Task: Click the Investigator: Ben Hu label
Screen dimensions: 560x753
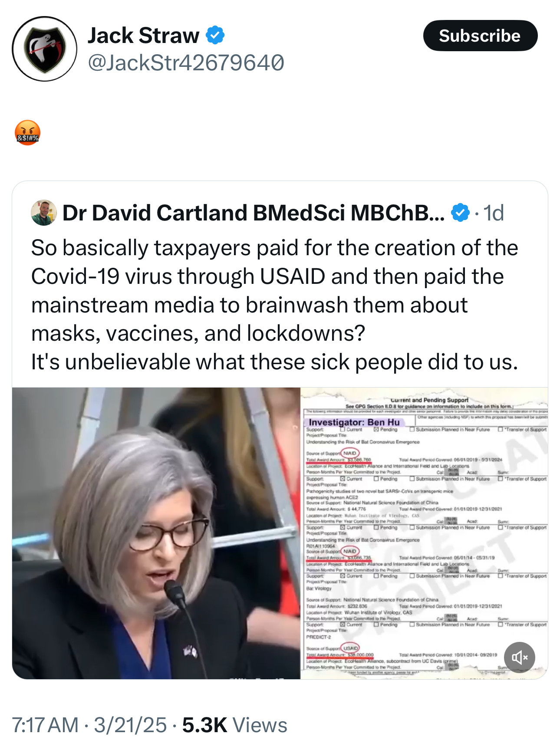Action: [354, 422]
